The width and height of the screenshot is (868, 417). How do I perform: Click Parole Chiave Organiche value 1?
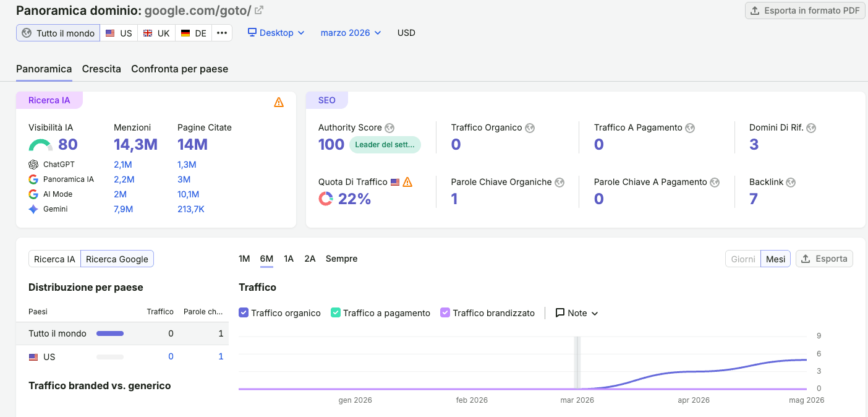454,199
